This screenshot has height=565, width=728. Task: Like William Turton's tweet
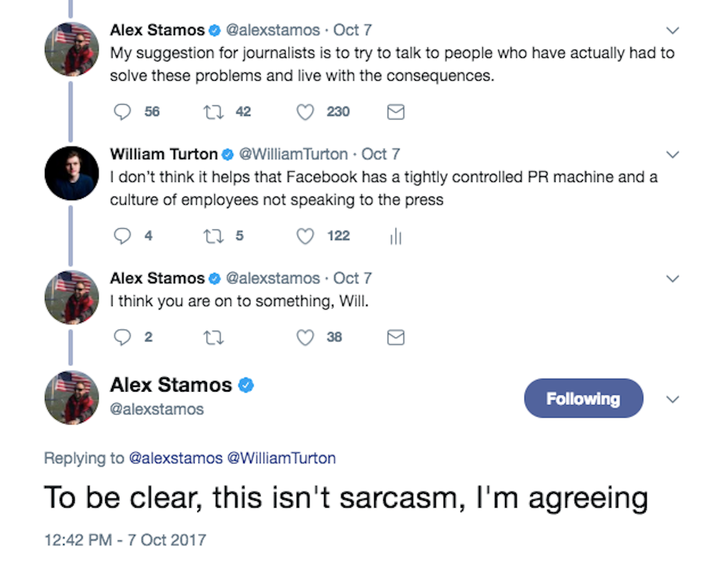[x=305, y=236]
